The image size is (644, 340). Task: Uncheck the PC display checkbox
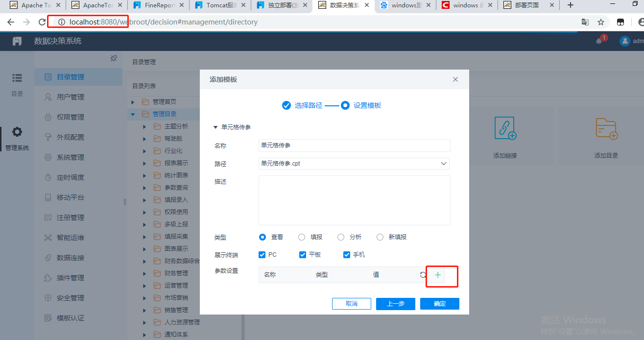pos(262,255)
